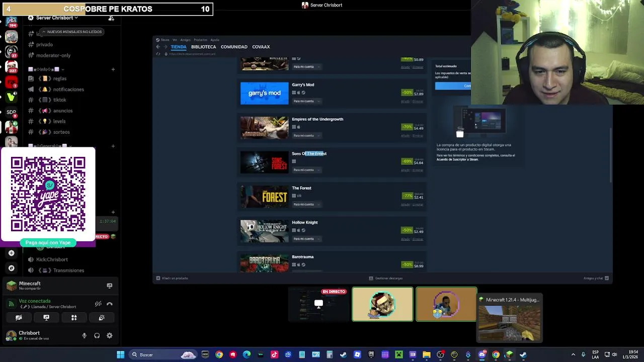Screen dimensions: 644x362
Task: Remove Garry's Mod from cart via Eliminar
Action: click(x=418, y=102)
